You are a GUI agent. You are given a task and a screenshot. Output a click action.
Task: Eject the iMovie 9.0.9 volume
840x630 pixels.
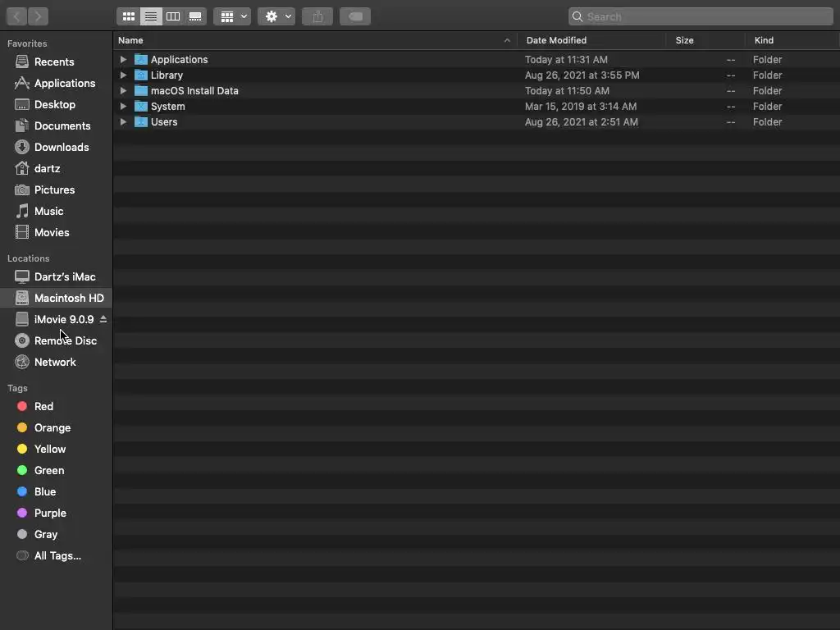pyautogui.click(x=103, y=319)
